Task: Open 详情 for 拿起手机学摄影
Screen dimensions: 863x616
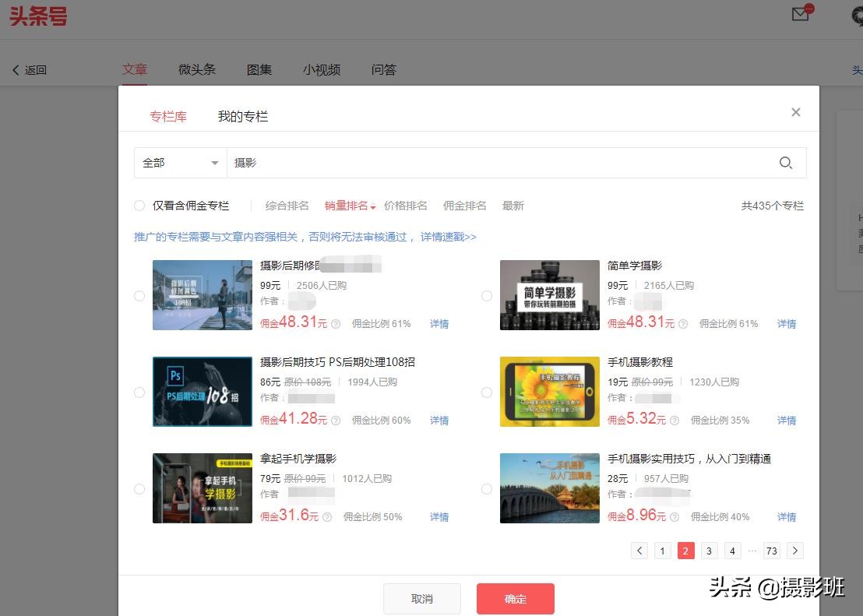Action: pyautogui.click(x=439, y=516)
